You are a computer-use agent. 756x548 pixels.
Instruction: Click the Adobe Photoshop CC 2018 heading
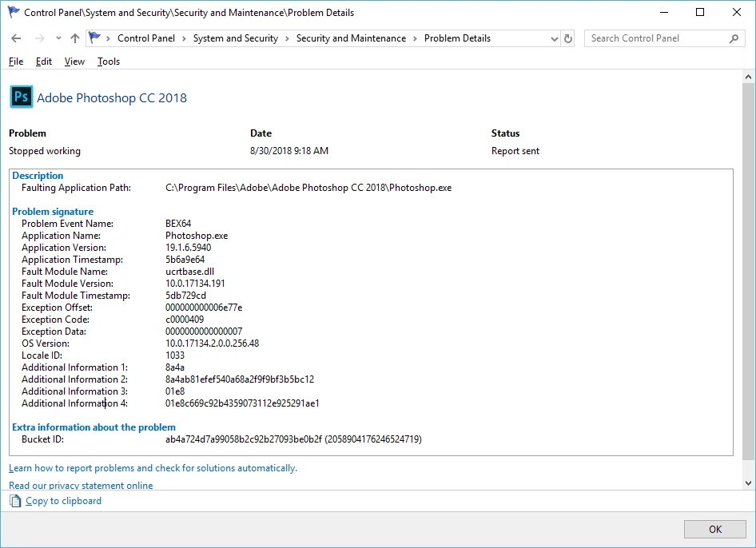(x=112, y=97)
